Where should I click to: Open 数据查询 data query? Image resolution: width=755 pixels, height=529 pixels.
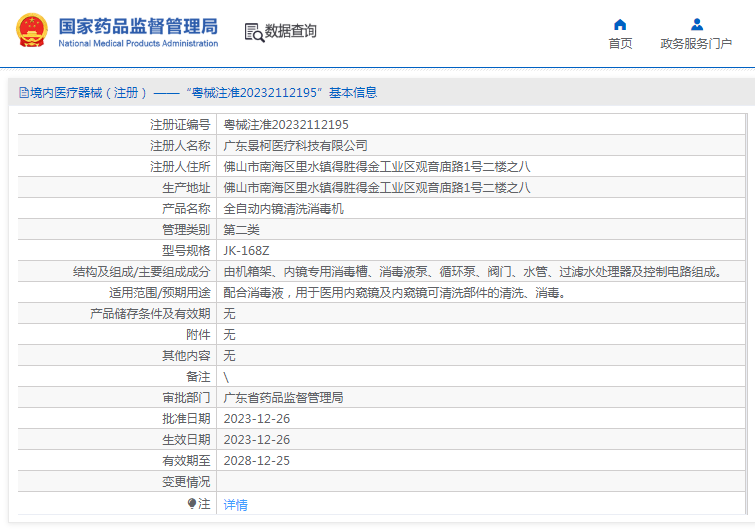pos(290,31)
